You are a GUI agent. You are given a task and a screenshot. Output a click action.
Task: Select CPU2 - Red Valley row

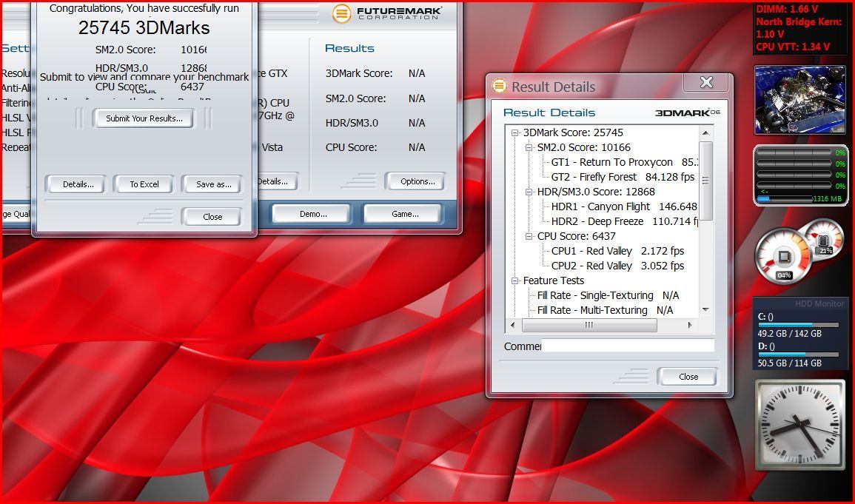click(617, 266)
